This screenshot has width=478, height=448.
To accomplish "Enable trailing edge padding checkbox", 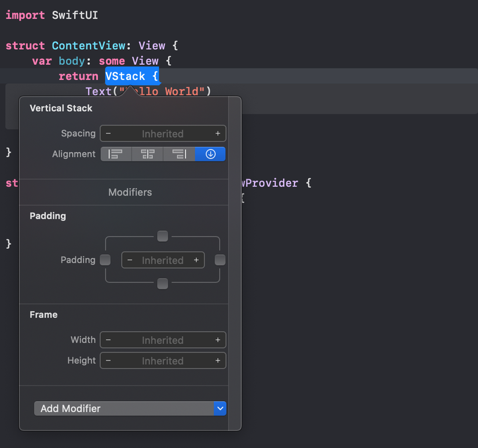I will pos(220,260).
